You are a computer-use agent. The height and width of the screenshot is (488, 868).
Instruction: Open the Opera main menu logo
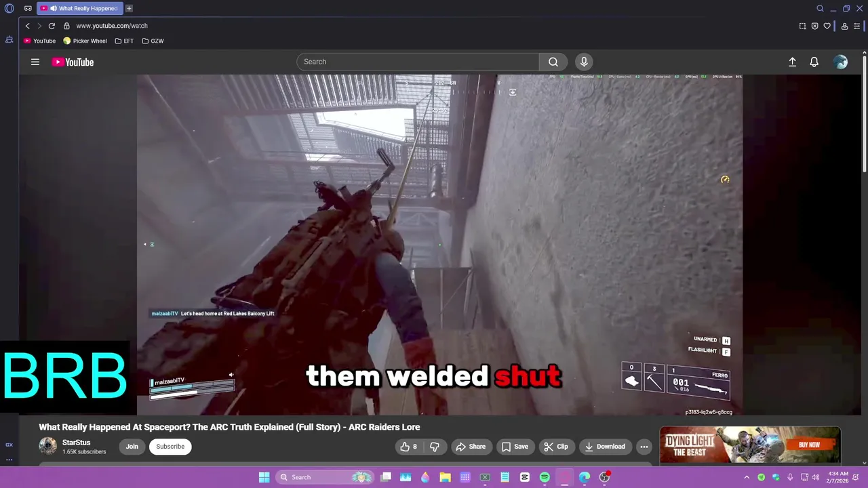coord(9,8)
